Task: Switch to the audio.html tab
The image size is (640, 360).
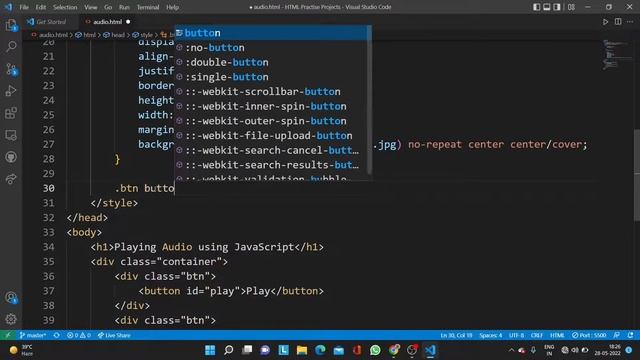Action: 107,22
